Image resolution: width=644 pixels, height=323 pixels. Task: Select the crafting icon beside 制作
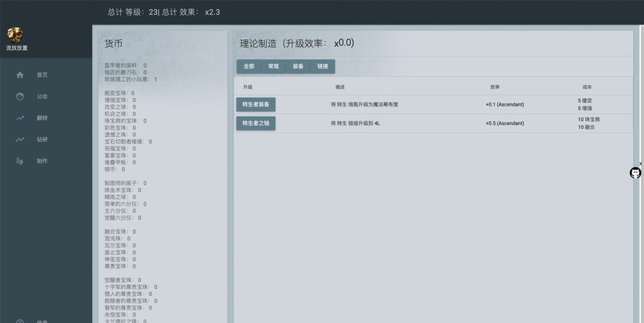pos(20,161)
